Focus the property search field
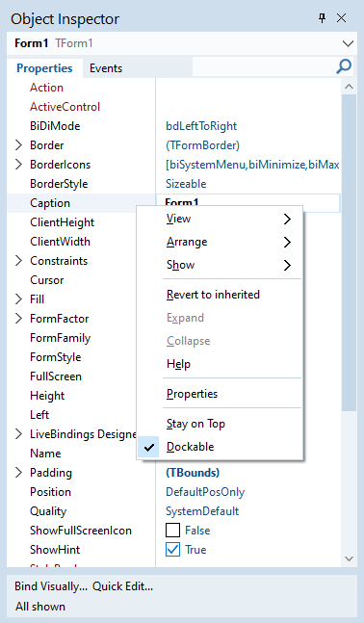The height and width of the screenshot is (623, 364). coord(264,66)
